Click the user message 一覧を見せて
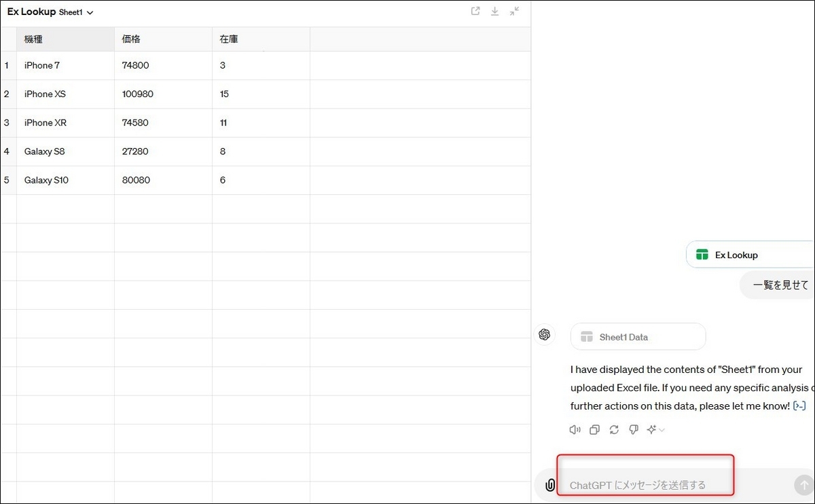815x504 pixels. [780, 285]
